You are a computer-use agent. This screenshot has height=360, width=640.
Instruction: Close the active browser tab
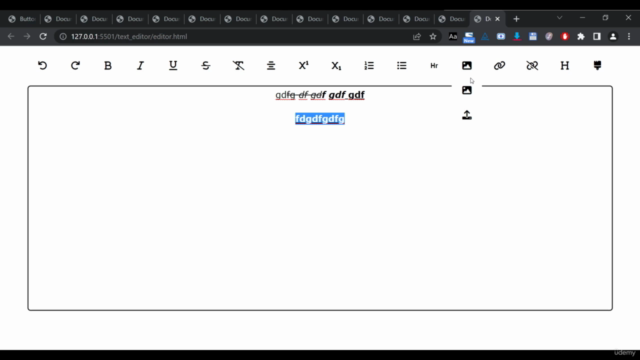498,19
